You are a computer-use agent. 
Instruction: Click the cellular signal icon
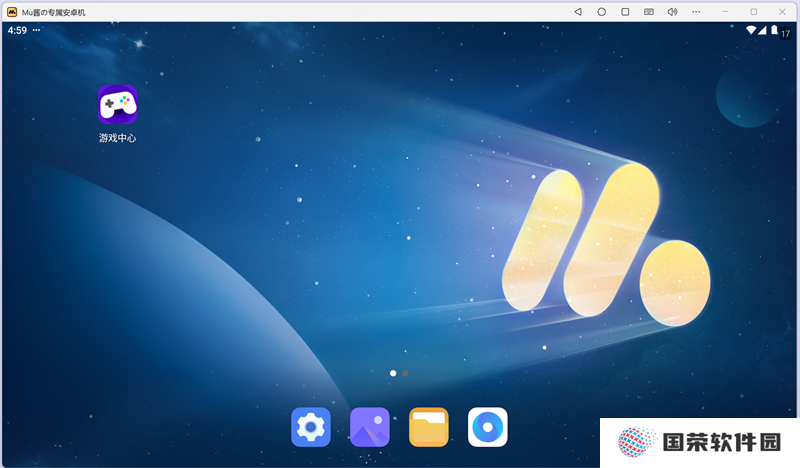[762, 30]
